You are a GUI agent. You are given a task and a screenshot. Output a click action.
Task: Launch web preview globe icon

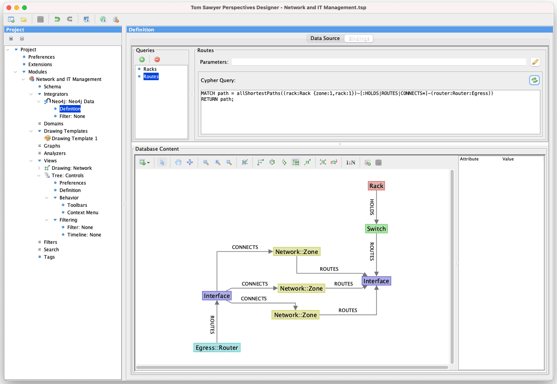click(103, 19)
